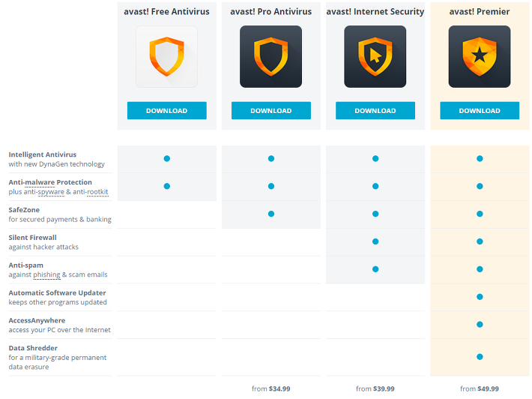Click Anti-spam dot under Premier
Viewport: 532px width, 399px height.
pos(480,269)
